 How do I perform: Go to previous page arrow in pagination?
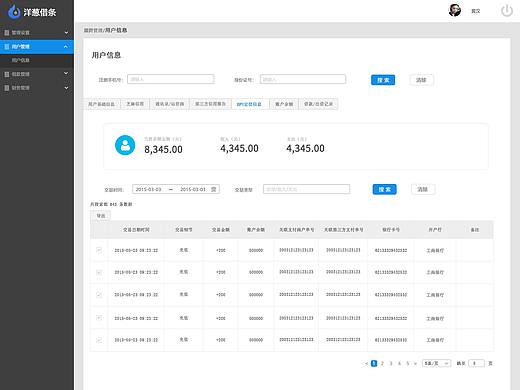366,363
